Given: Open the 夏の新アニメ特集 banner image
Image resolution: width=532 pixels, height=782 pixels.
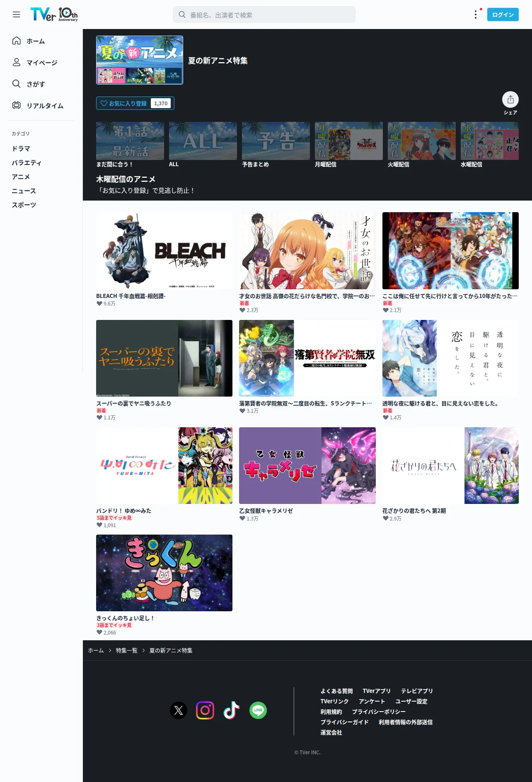Looking at the screenshot, I should [x=140, y=60].
